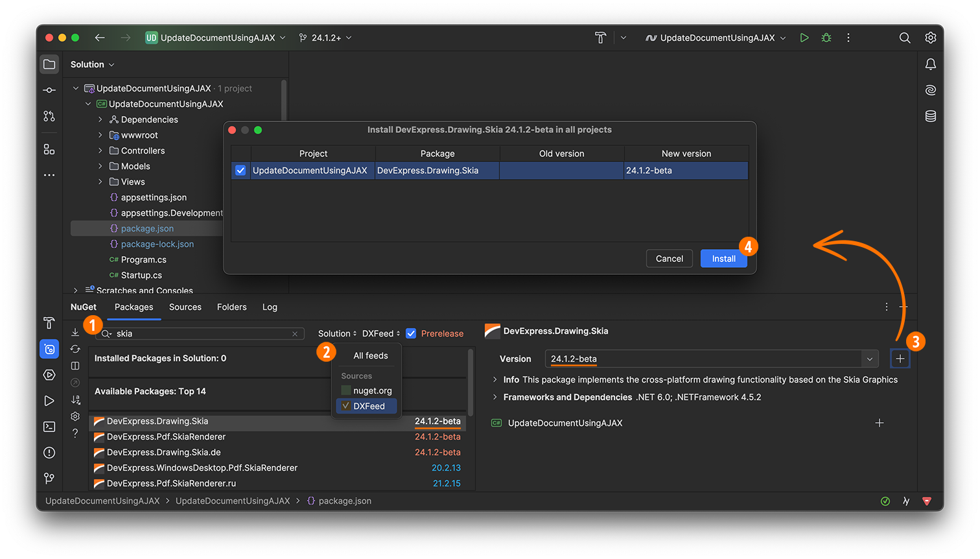
Task: Refresh NuGet packages list
Action: coord(75,349)
